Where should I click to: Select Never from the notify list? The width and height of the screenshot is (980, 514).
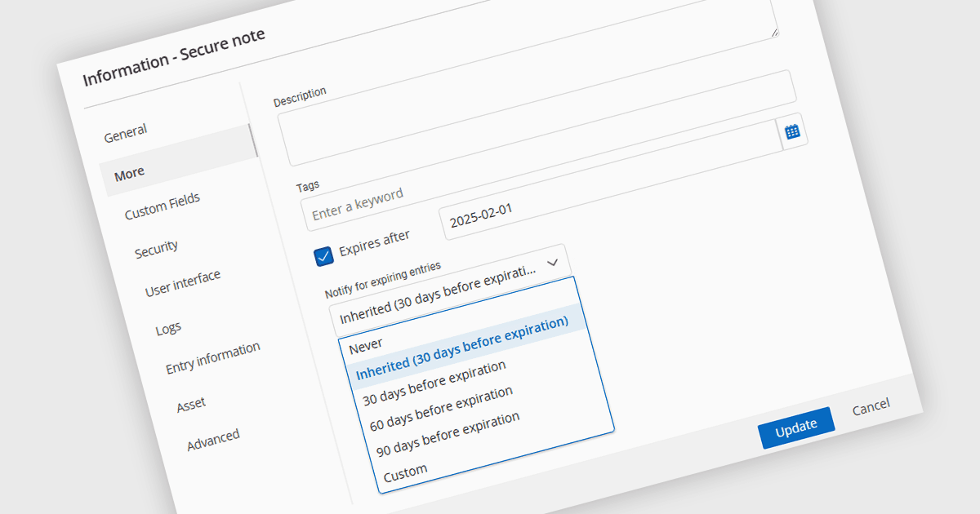365,344
